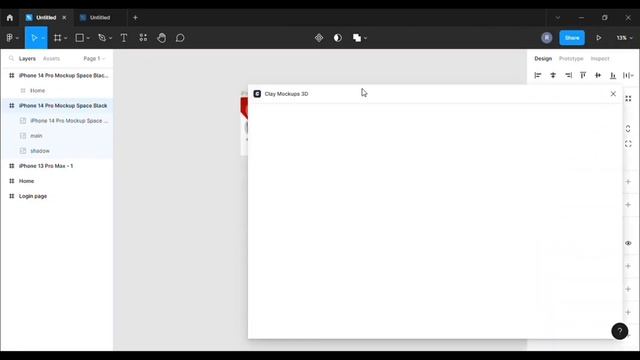Open the Page 1 dropdown
This screenshot has height=360, width=640.
point(94,59)
